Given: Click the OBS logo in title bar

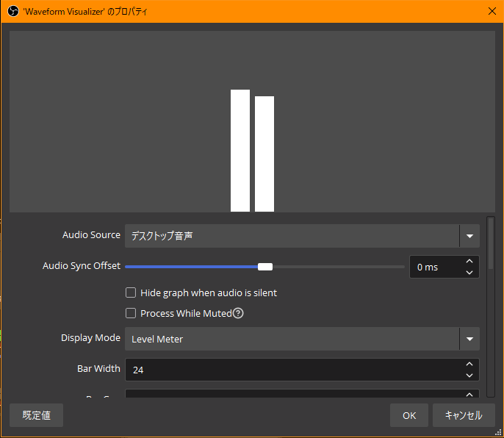Looking at the screenshot, I should [12, 11].
